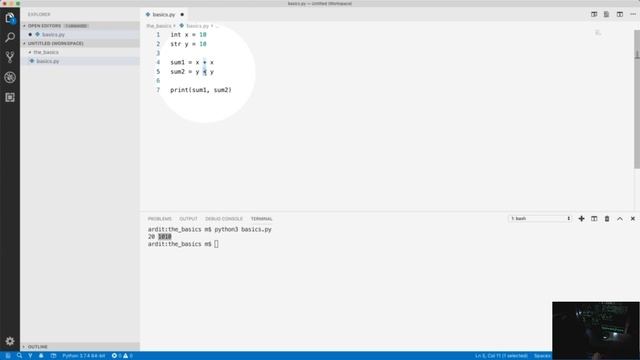Click unsaved dot on basics.py tab
This screenshot has height=360, width=640.
pyautogui.click(x=182, y=15)
